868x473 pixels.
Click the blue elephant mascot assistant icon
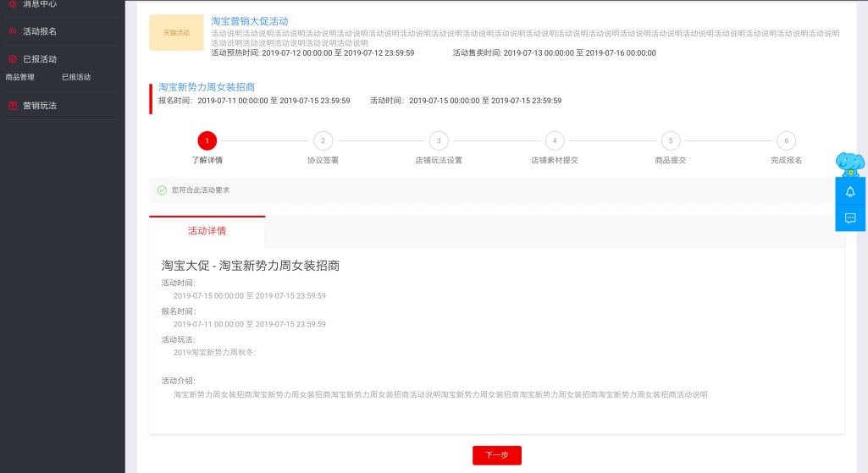click(x=849, y=165)
